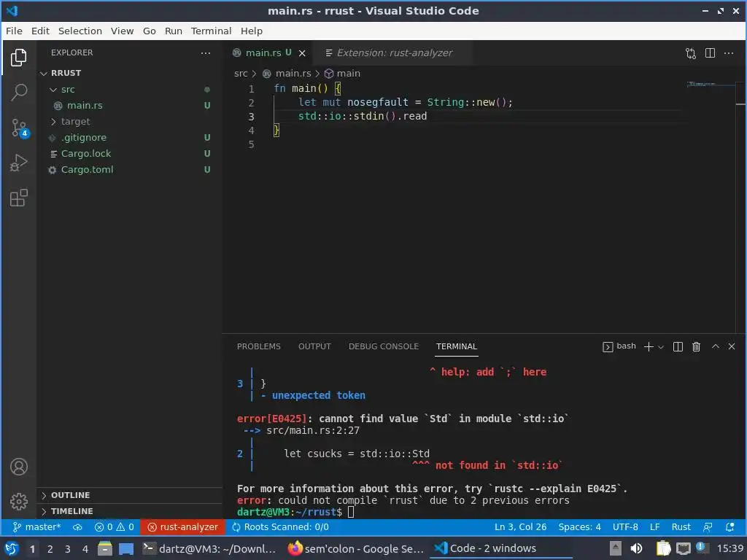Click src in the breadcrumb
Viewport: 747px width, 560px height.
(x=241, y=74)
